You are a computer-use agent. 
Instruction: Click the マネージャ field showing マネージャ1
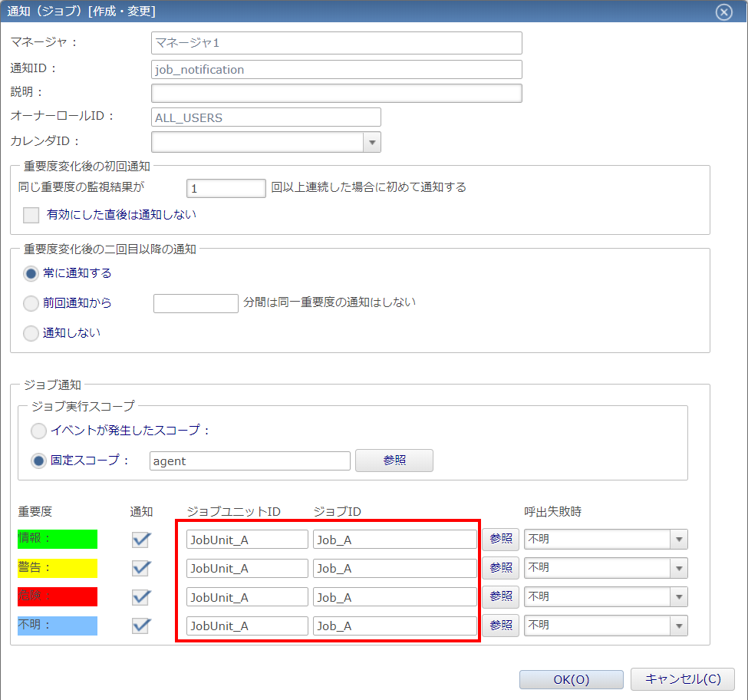(x=337, y=43)
